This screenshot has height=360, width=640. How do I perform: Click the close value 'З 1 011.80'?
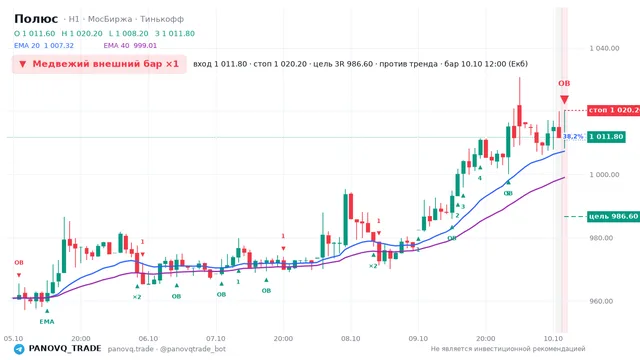175,33
